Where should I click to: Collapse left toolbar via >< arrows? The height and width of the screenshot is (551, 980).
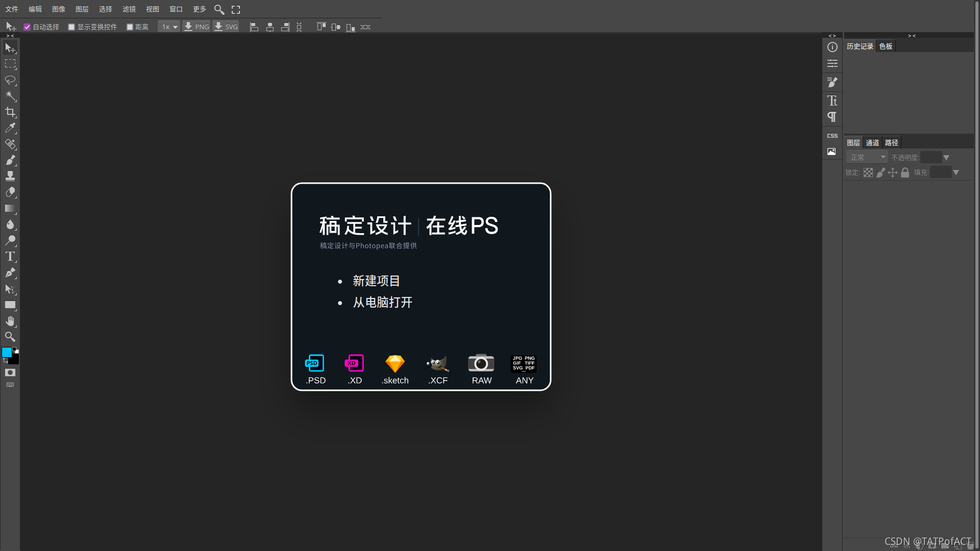[x=10, y=36]
